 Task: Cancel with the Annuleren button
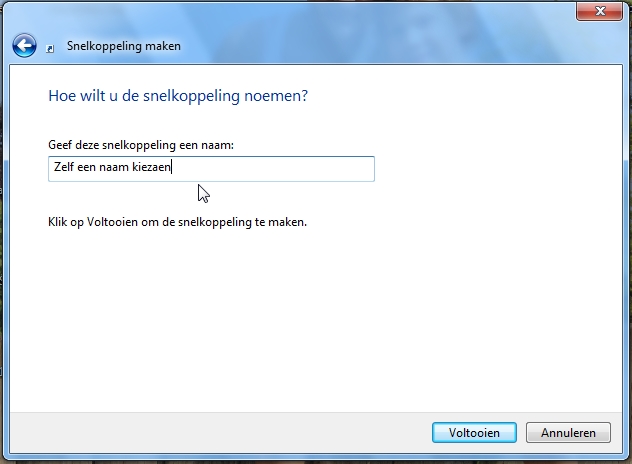click(568, 433)
